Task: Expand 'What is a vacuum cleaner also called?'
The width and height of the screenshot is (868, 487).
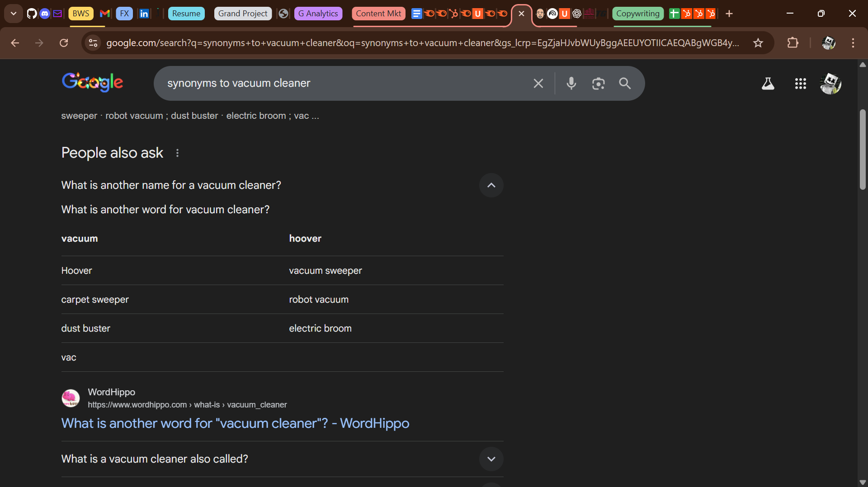Action: point(491,459)
